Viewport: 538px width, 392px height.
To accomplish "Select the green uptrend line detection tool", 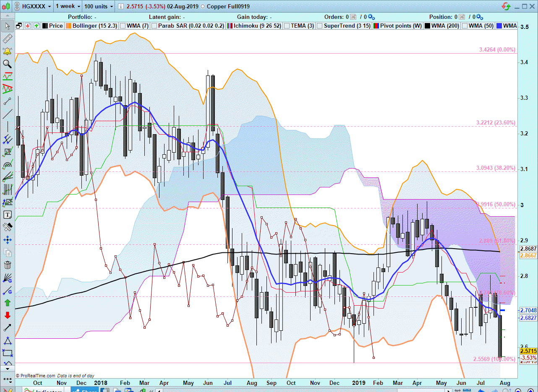I will 7,76.
